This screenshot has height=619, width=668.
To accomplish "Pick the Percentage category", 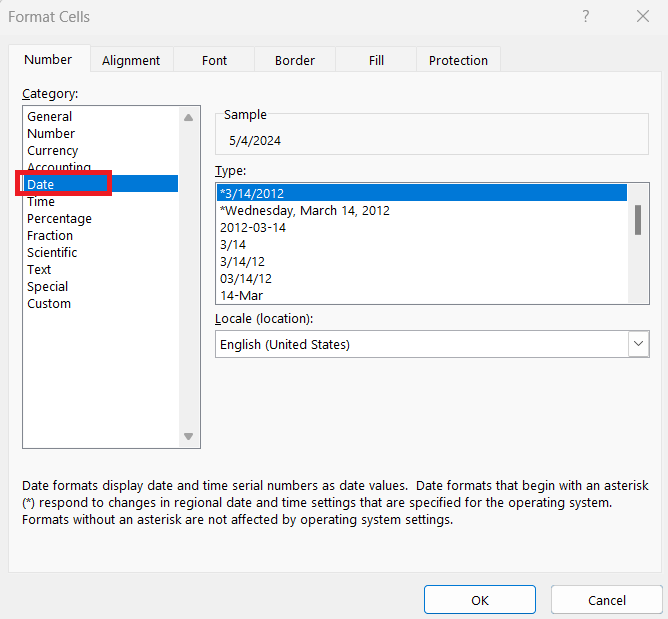I will click(101, 219).
